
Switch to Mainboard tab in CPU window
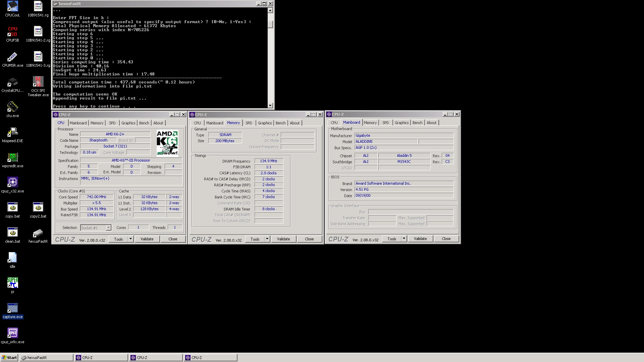(x=78, y=123)
